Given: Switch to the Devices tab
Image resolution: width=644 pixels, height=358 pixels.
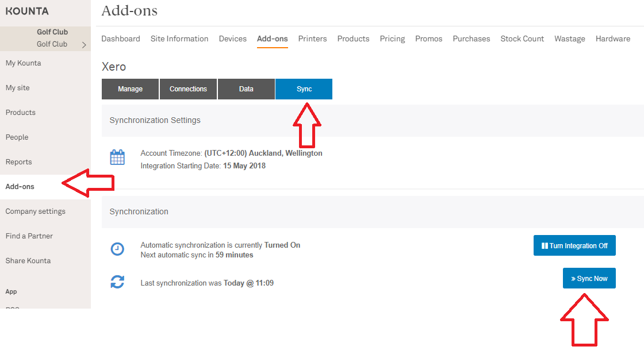Looking at the screenshot, I should (232, 39).
